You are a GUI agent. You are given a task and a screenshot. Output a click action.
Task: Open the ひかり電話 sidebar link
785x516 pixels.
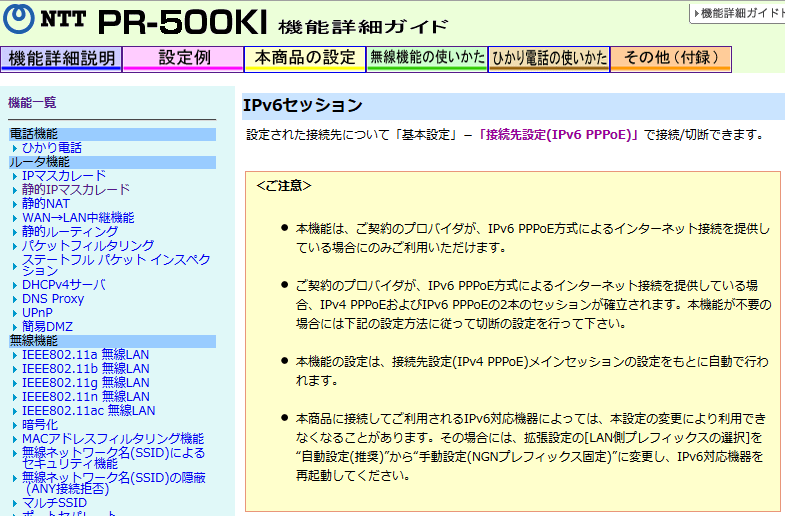52,148
